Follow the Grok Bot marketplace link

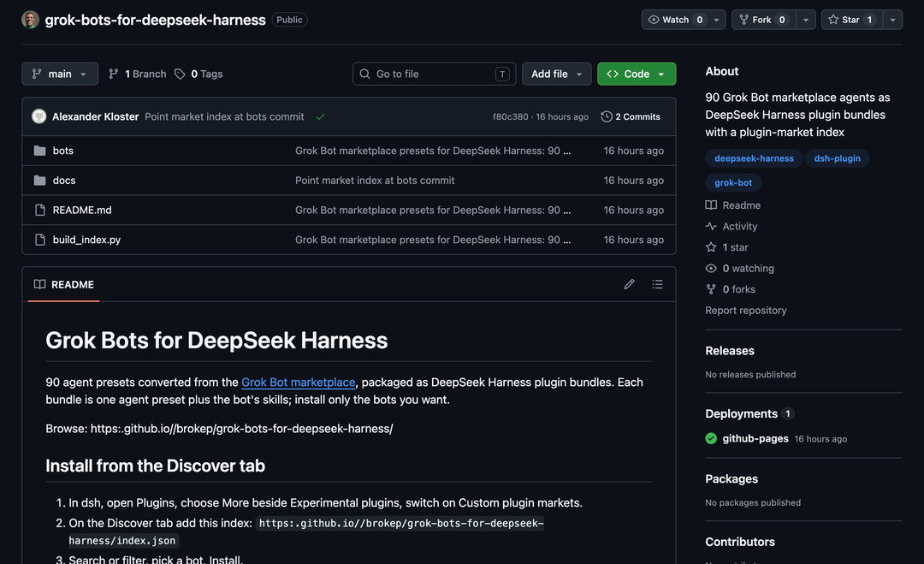coord(299,382)
